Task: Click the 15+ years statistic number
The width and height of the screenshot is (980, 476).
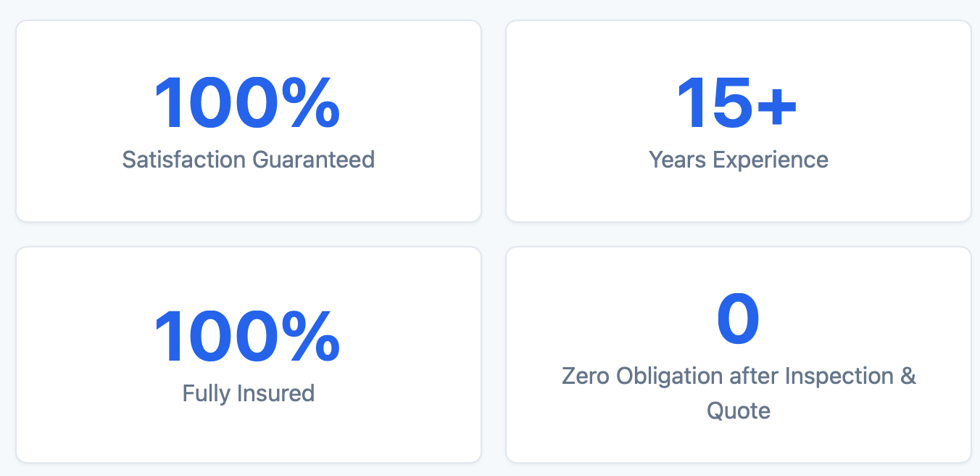Action: coord(737,104)
